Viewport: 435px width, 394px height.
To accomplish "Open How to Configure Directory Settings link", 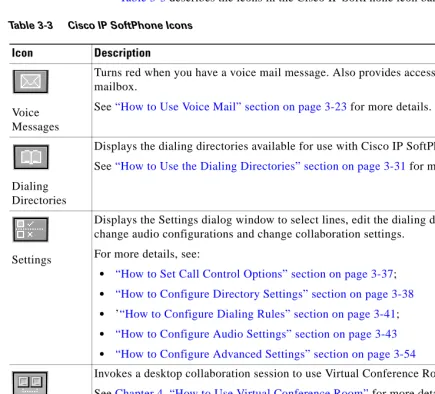I will click(x=264, y=294).
